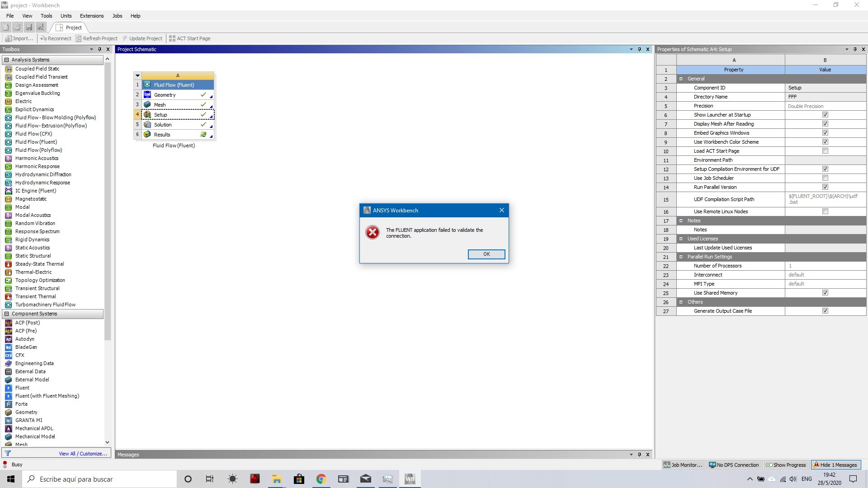The height and width of the screenshot is (488, 868).
Task: Click the Geometry DesignModeler cell icon
Action: (147, 94)
